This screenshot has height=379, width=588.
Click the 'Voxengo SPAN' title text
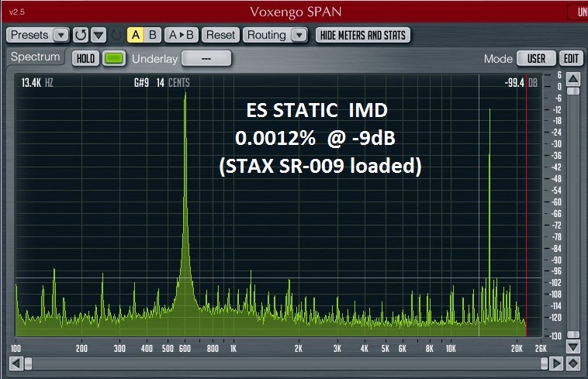296,12
